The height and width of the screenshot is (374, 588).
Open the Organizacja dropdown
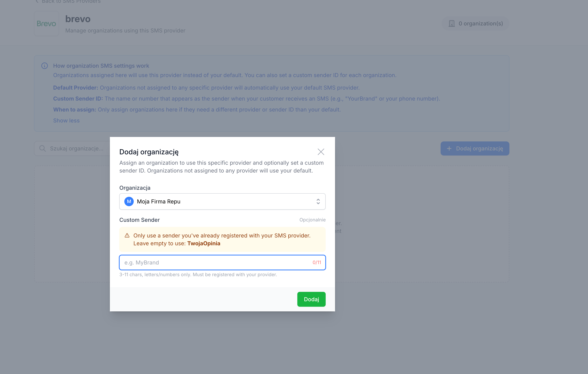[x=222, y=201]
